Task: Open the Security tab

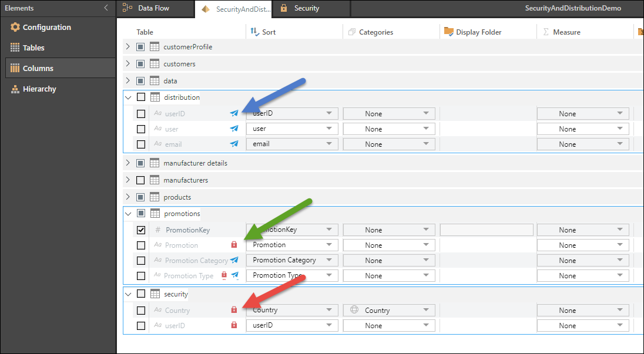Action: [x=306, y=9]
